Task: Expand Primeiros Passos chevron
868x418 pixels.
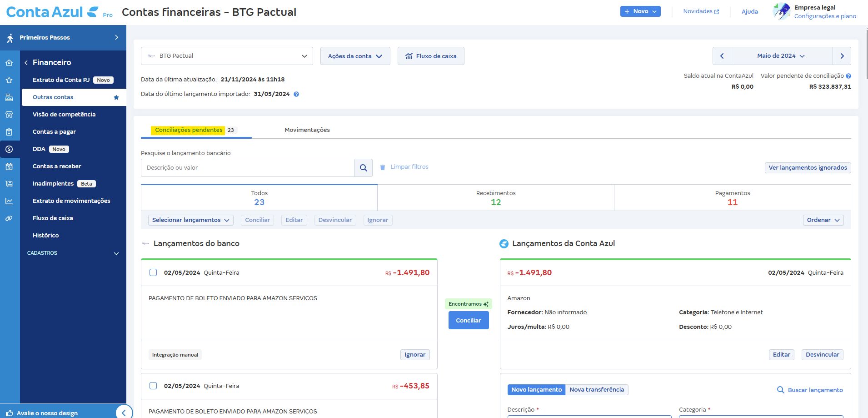Action: (117, 37)
